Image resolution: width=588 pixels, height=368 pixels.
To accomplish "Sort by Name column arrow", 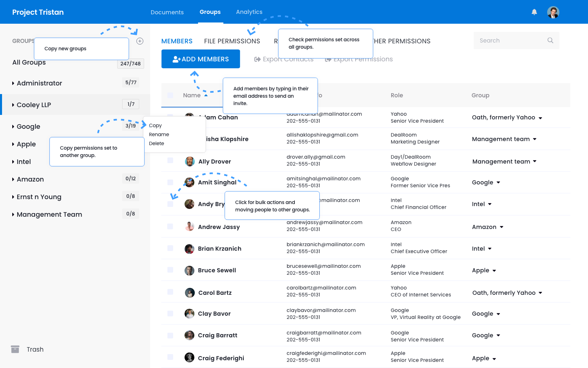I will point(206,95).
